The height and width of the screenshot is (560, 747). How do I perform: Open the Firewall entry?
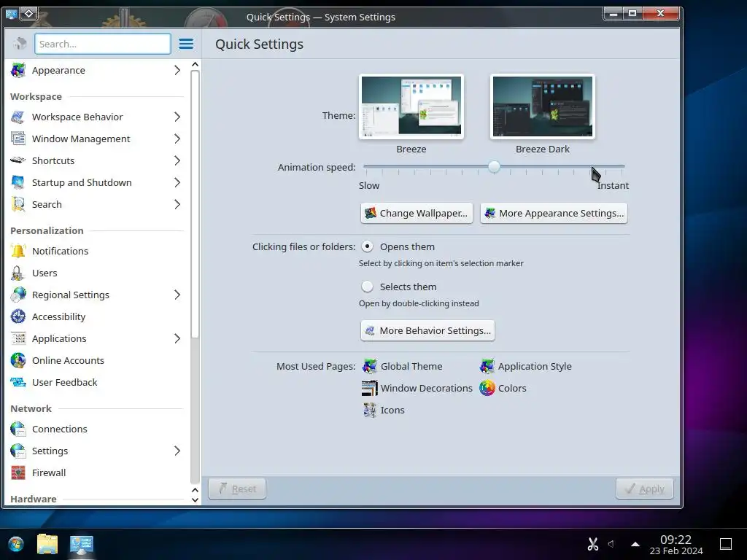[96, 472]
